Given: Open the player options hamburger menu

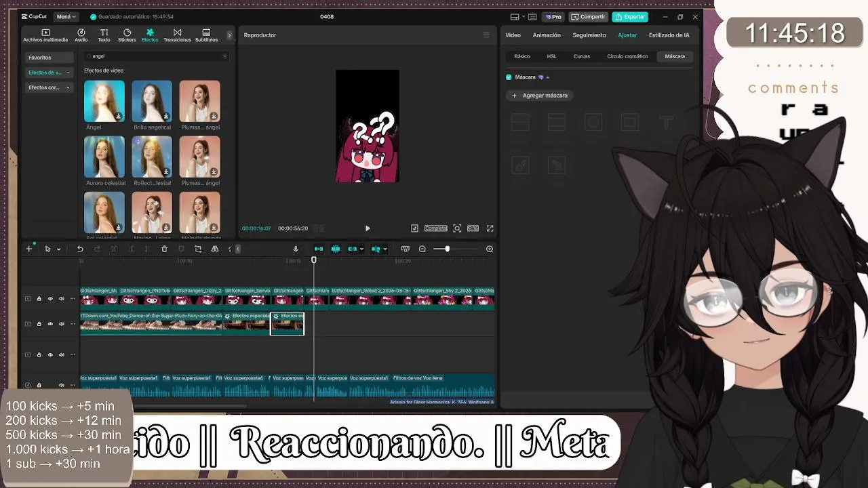Looking at the screenshot, I should [486, 35].
